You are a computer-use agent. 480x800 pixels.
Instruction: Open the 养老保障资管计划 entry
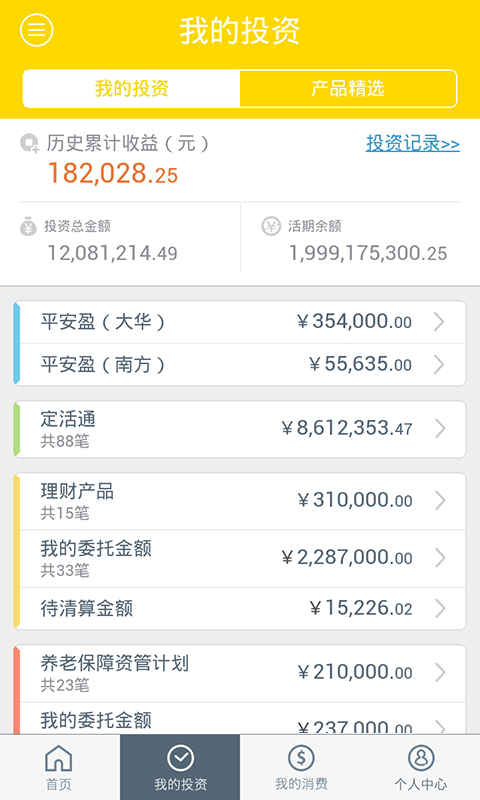click(242, 673)
